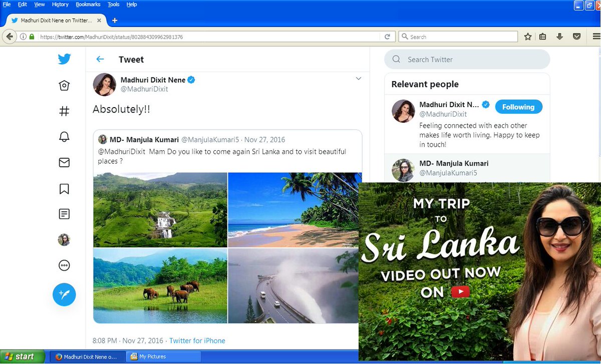Click the Windows Start button
The image size is (601, 364).
(22, 356)
